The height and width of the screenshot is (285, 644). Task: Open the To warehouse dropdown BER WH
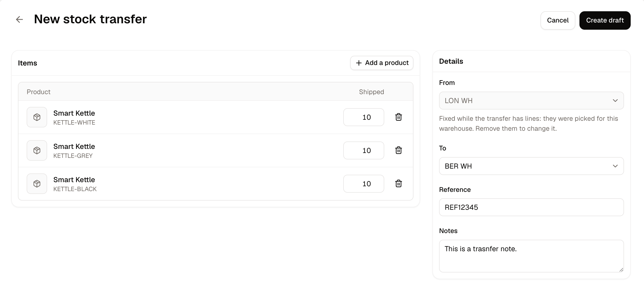[531, 166]
